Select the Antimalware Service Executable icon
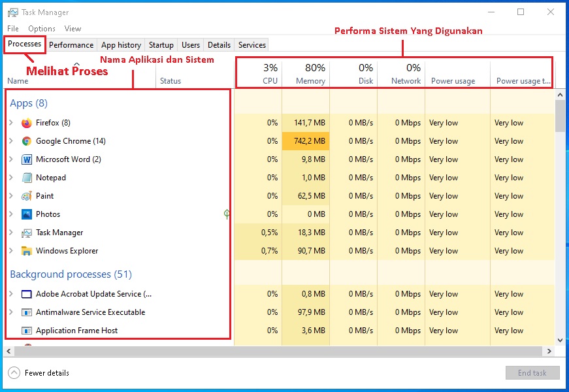 click(x=27, y=312)
